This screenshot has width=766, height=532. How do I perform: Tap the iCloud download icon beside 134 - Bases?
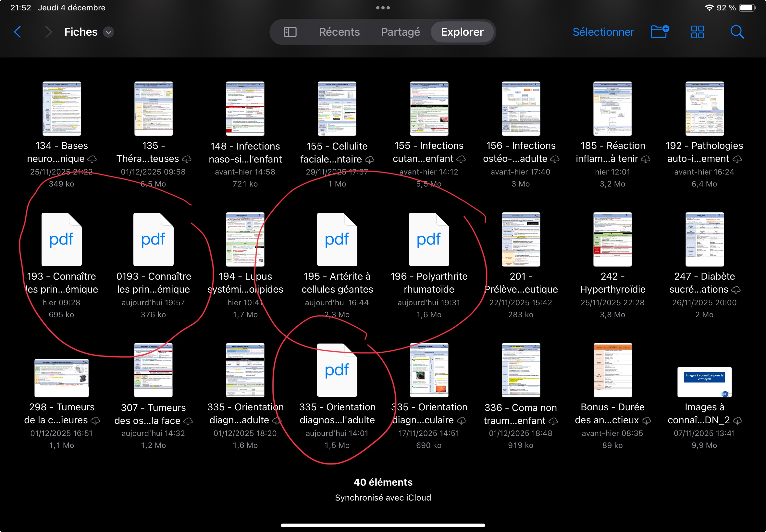[92, 159]
